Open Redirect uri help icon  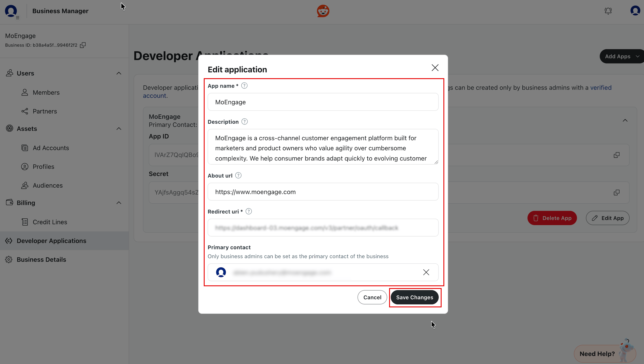tap(248, 211)
